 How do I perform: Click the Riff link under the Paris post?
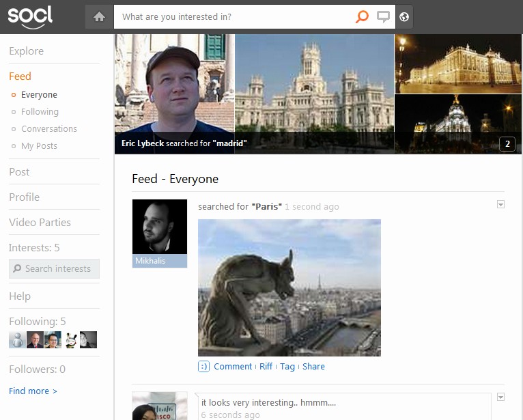click(x=266, y=367)
